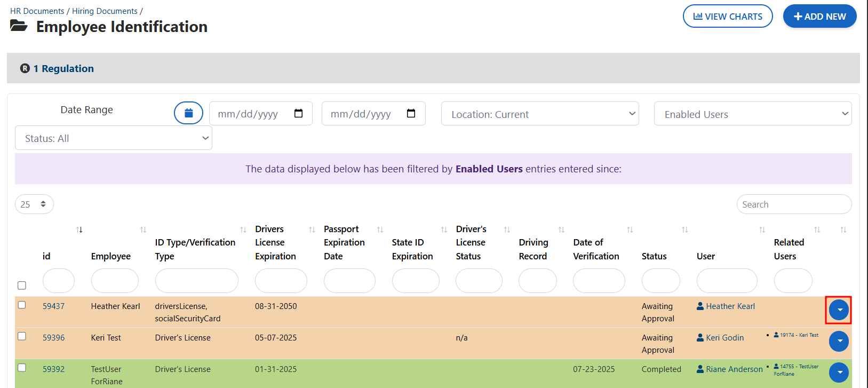This screenshot has width=868, height=388.
Task: Click sort arrows on id column
Action: pos(79,230)
